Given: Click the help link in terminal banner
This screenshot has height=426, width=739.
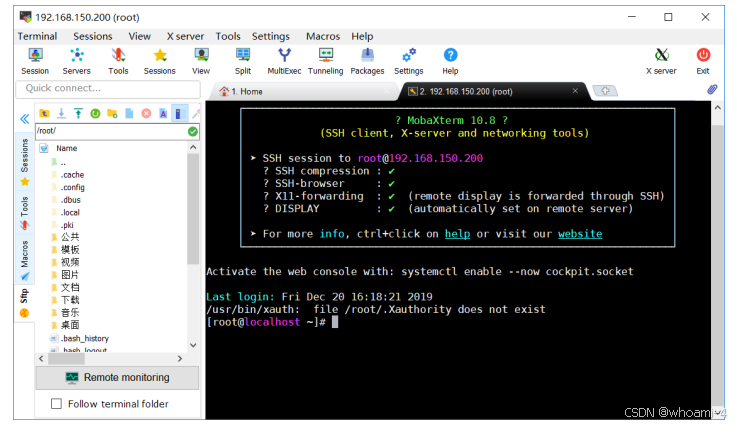Looking at the screenshot, I should coord(457,234).
